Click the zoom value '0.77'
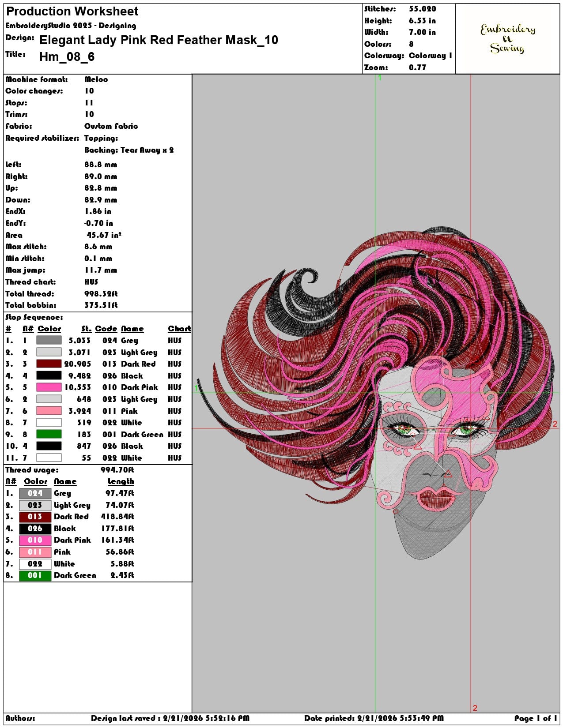563x728 pixels. [x=417, y=68]
